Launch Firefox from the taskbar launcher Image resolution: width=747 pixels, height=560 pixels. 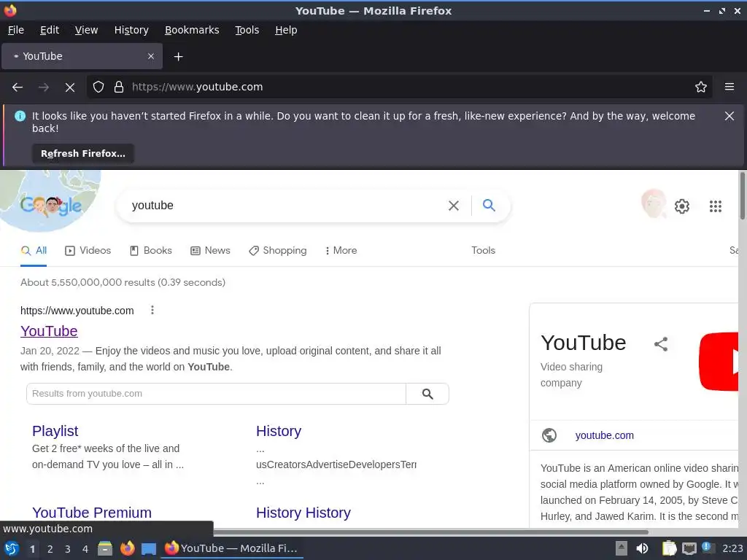pos(127,548)
